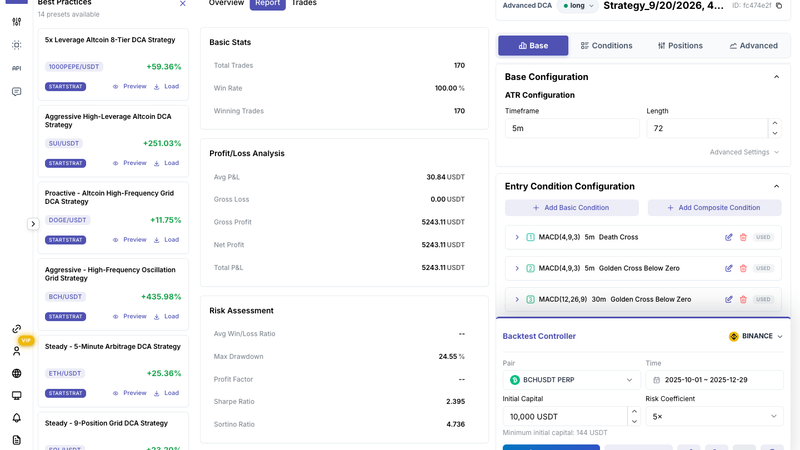Viewport: 800px width, 450px height.
Task: Click the 1000PEPE/USDT pair tag
Action: tap(74, 67)
